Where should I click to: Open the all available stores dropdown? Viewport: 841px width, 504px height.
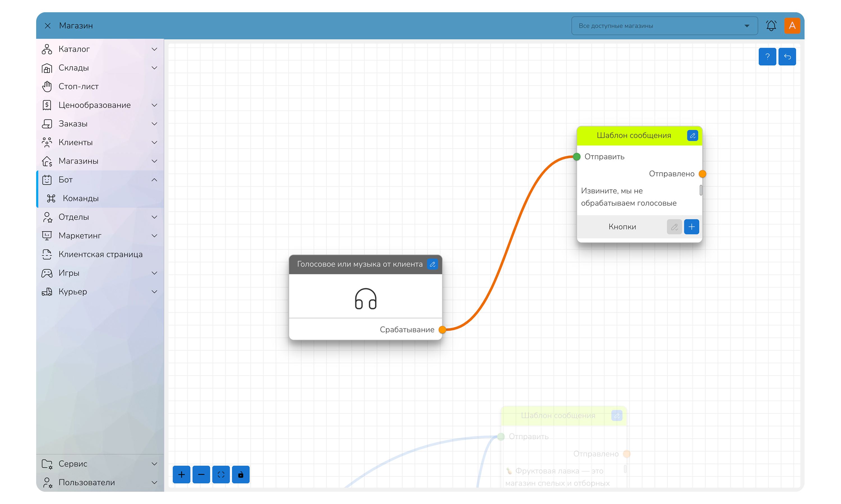pos(664,26)
